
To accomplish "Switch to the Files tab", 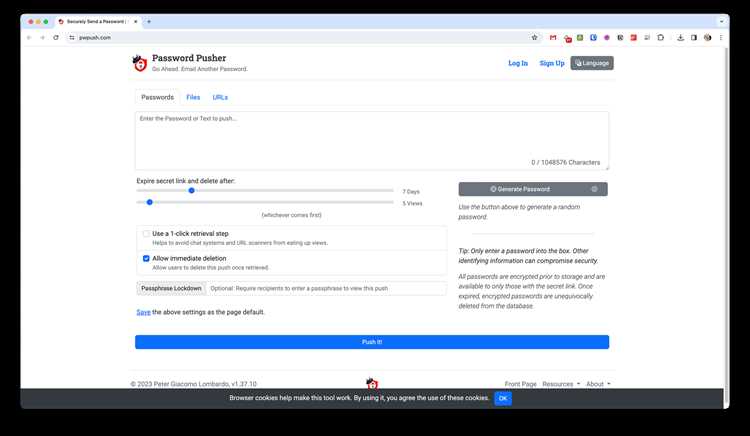I will point(193,97).
